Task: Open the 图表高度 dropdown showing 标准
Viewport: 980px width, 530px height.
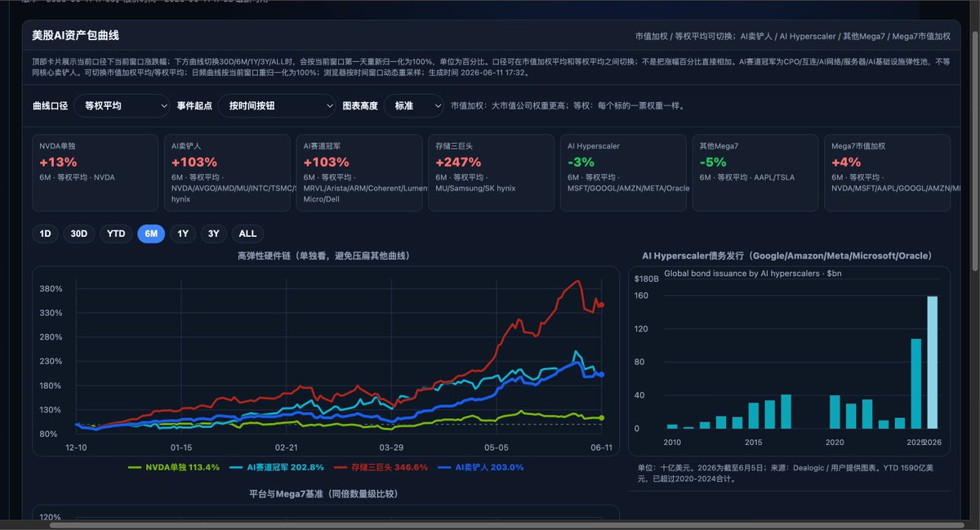Action: point(413,105)
